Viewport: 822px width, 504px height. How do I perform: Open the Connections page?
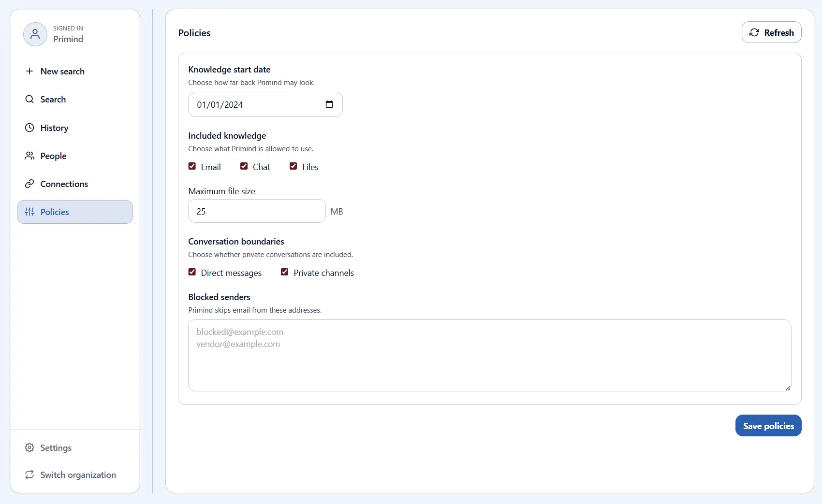tap(75, 184)
